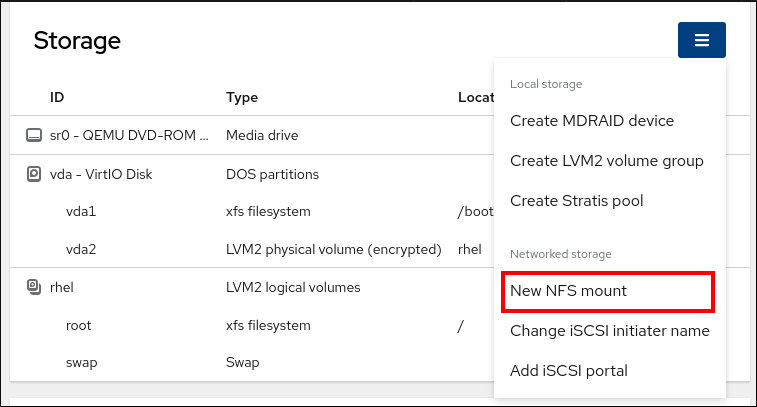Choose Create LVM2 volume group
Viewport: 757px width, 407px height.
click(606, 161)
